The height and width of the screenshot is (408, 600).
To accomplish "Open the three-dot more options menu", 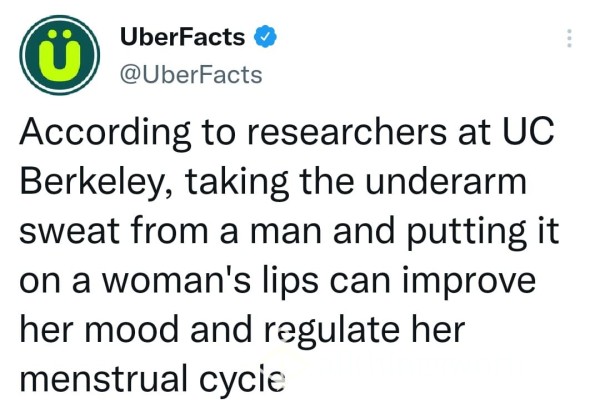I will [x=569, y=38].
